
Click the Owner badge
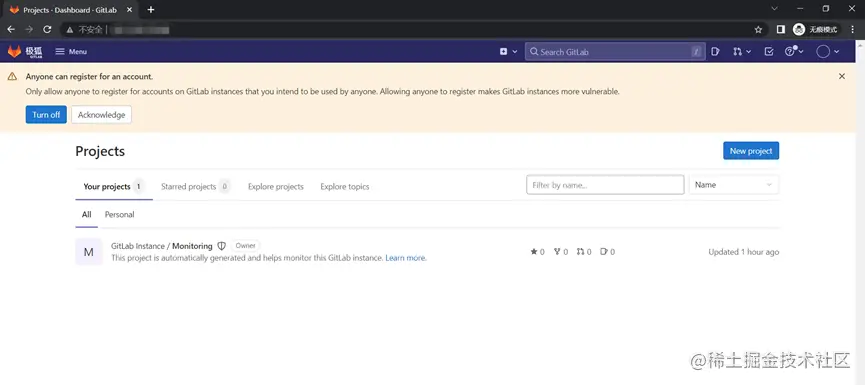coord(245,245)
